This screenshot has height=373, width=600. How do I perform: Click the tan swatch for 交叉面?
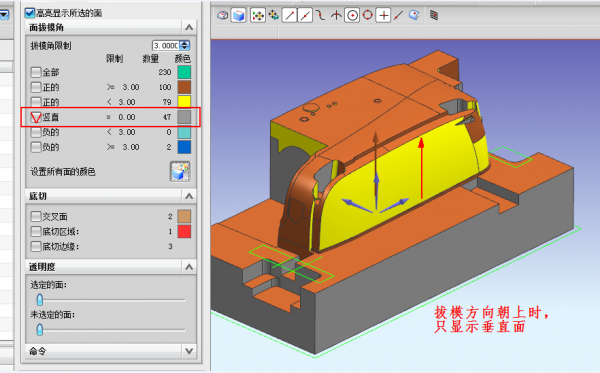[x=184, y=217]
